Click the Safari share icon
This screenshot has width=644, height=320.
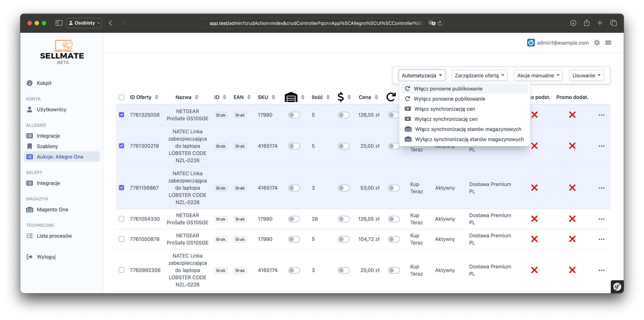pos(586,23)
